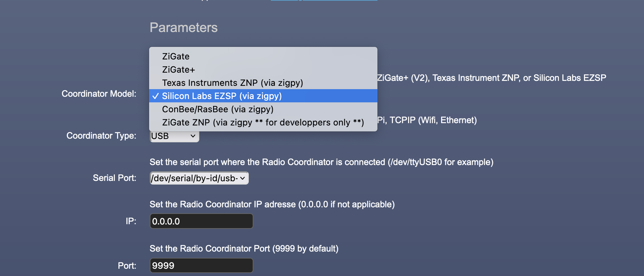Click the Port 9999 input field
The height and width of the screenshot is (276, 644).
(202, 265)
